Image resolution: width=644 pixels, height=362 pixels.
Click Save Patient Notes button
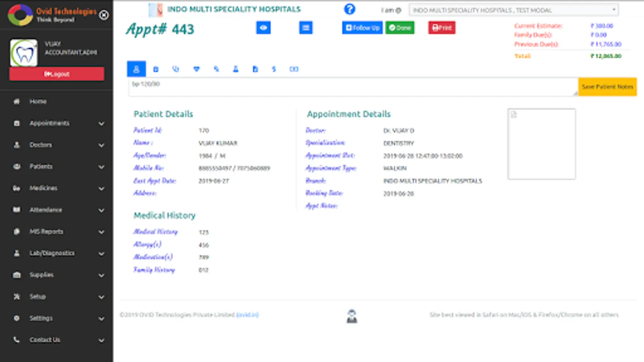point(607,87)
